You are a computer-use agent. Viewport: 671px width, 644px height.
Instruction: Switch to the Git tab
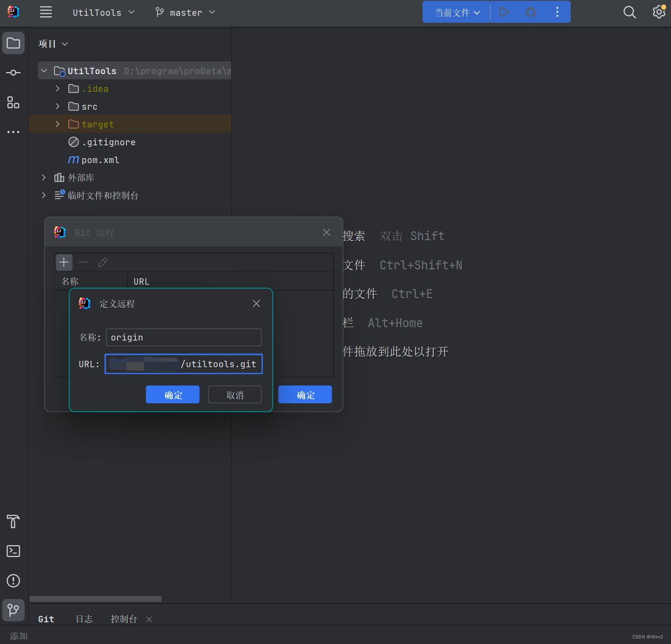click(46, 619)
